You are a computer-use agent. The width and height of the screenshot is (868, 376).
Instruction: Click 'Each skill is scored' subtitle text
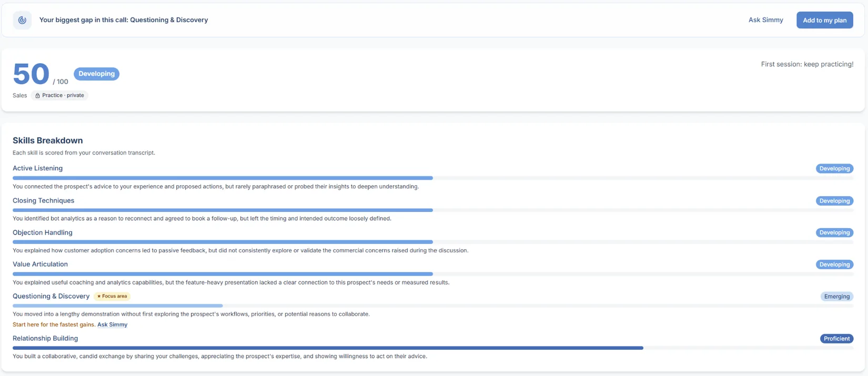84,153
